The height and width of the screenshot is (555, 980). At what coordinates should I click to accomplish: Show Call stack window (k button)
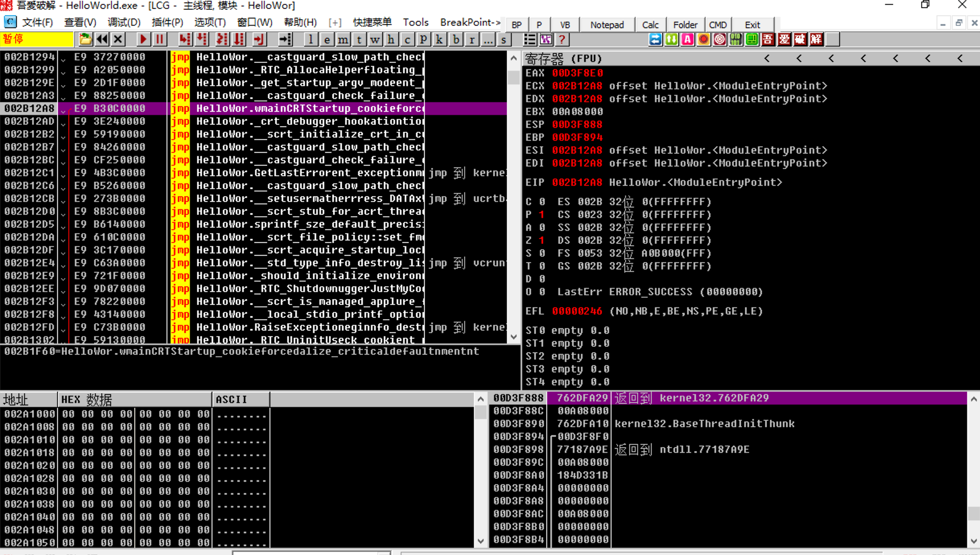tap(439, 39)
